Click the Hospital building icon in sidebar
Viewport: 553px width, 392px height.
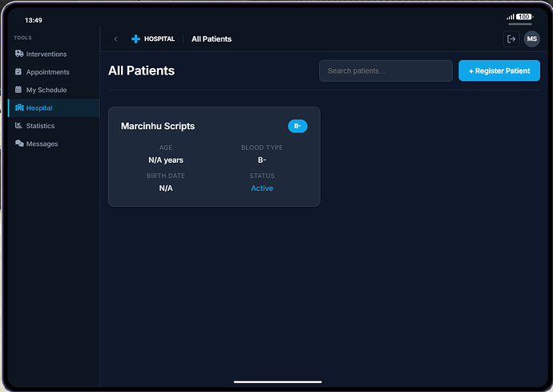coord(19,107)
